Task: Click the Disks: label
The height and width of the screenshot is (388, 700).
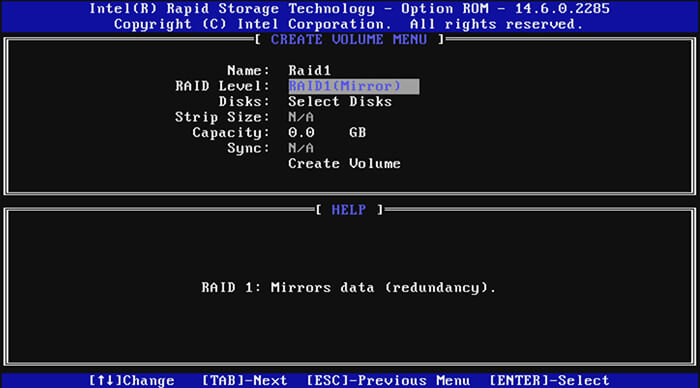Action: pyautogui.click(x=245, y=102)
